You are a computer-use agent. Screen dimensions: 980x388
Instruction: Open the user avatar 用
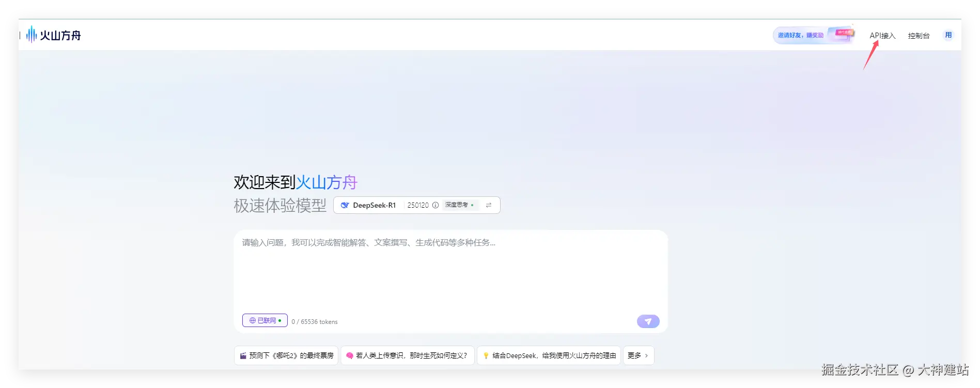click(948, 35)
